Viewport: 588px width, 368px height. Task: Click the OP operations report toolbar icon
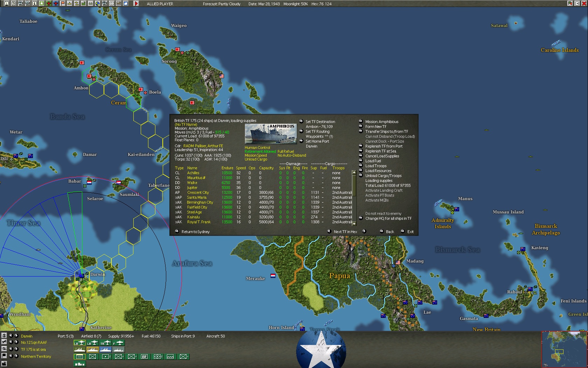point(112,4)
